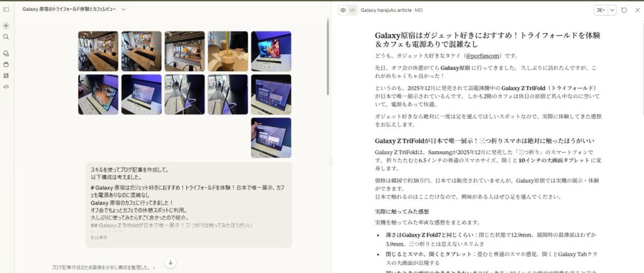Open the code icon in sidebar
This screenshot has width=644, height=273.
(x=6, y=86)
